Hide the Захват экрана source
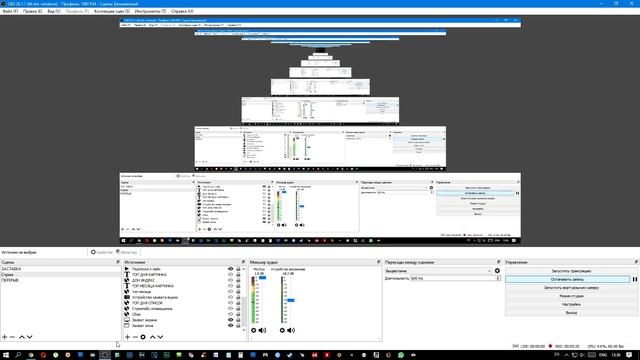Screen dimensions: 640x360 pyautogui.click(x=231, y=320)
